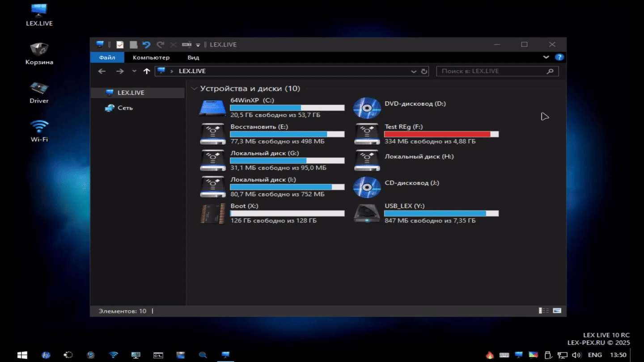
Task: Click the properties icon in quick access toolbar
Action: 120,45
